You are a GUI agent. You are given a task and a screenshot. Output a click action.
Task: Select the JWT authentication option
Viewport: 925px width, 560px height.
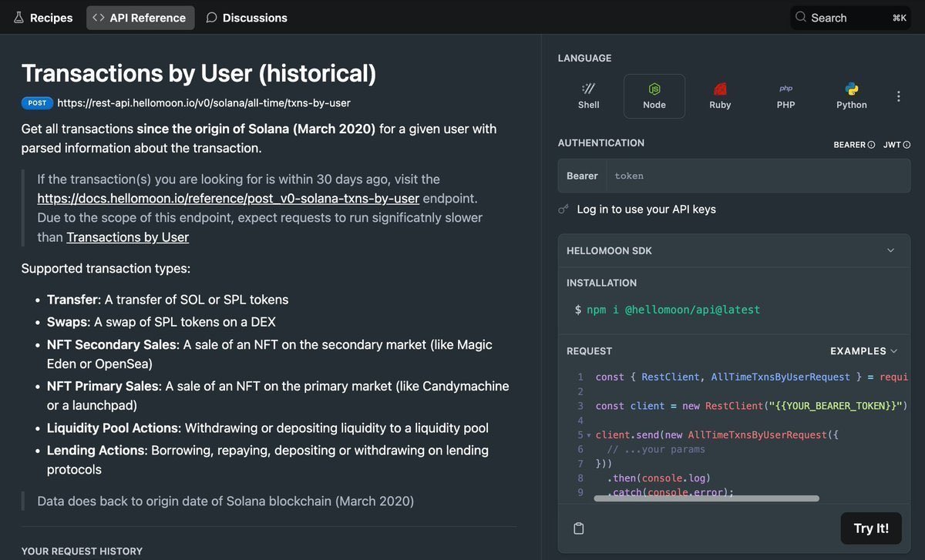[896, 145]
